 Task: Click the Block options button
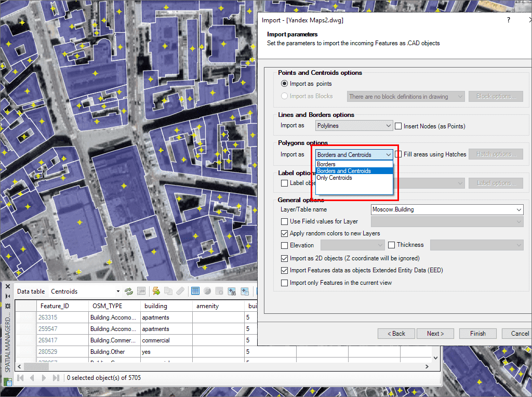click(x=496, y=96)
